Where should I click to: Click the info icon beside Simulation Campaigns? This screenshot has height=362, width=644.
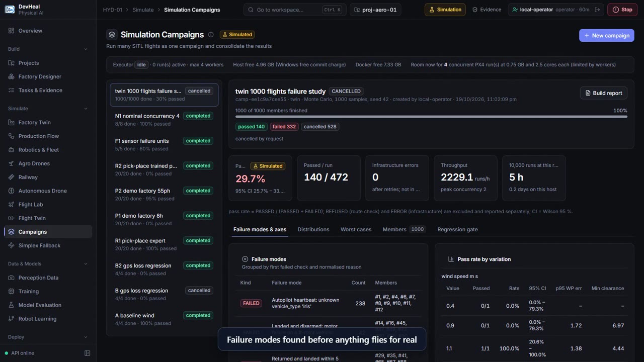[211, 35]
